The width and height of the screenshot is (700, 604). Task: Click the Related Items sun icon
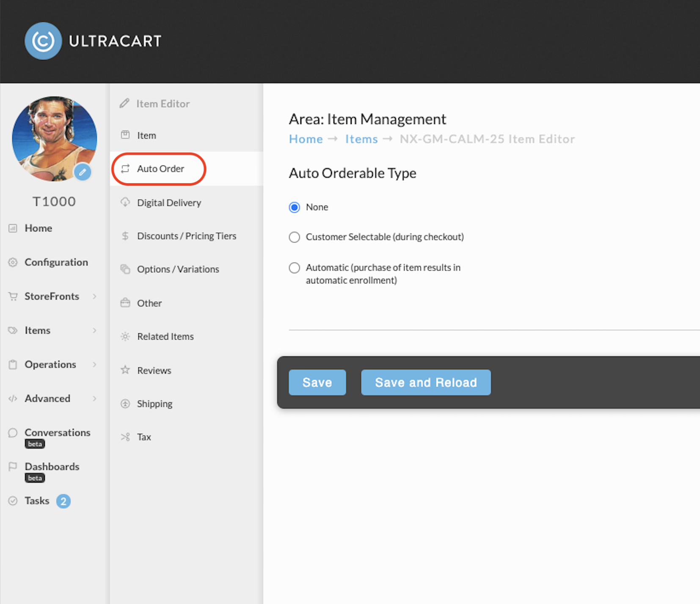point(125,336)
